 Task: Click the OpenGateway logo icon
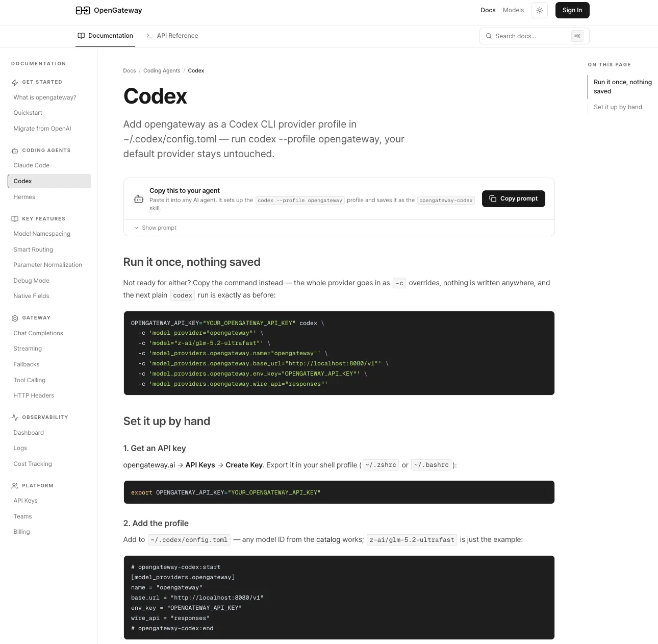[83, 10]
